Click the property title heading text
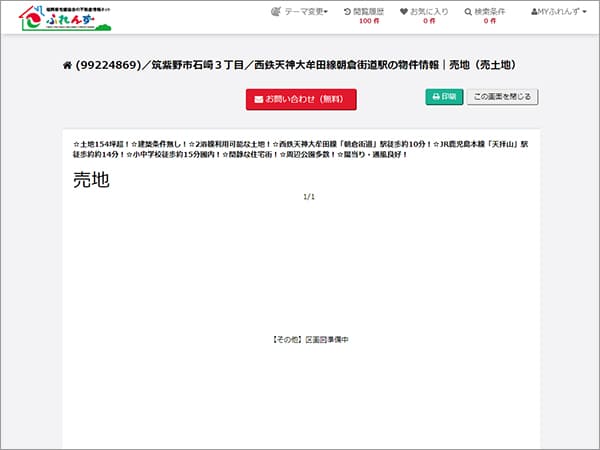The width and height of the screenshot is (600, 450). (295, 65)
